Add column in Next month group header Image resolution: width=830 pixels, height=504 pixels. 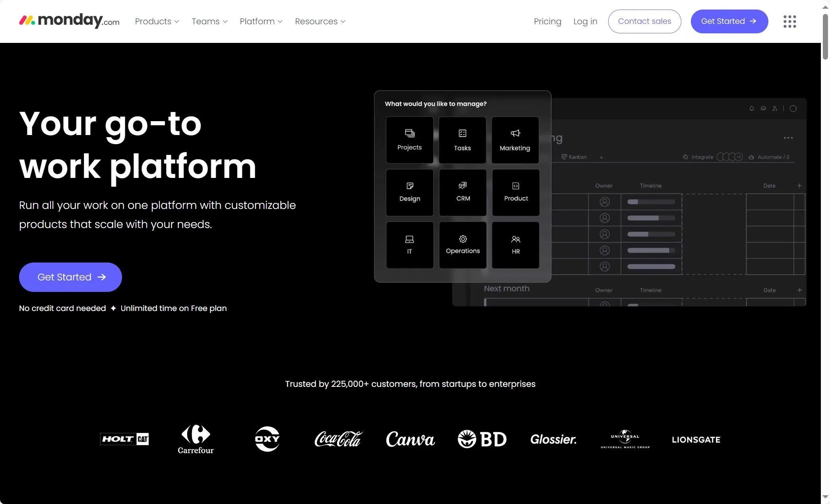click(x=799, y=290)
